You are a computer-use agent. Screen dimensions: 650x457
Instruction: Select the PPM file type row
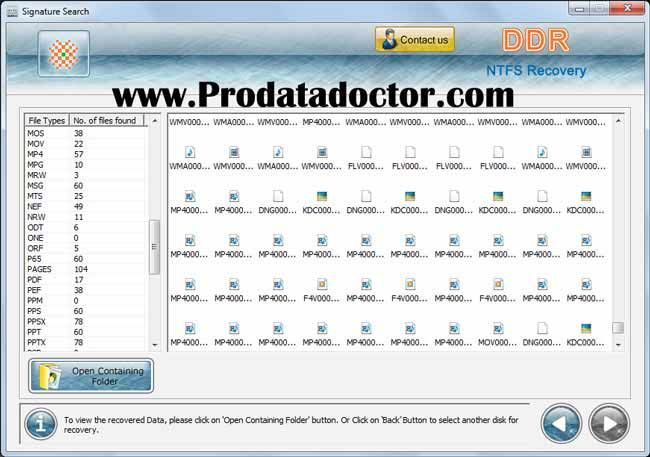pyautogui.click(x=86, y=301)
